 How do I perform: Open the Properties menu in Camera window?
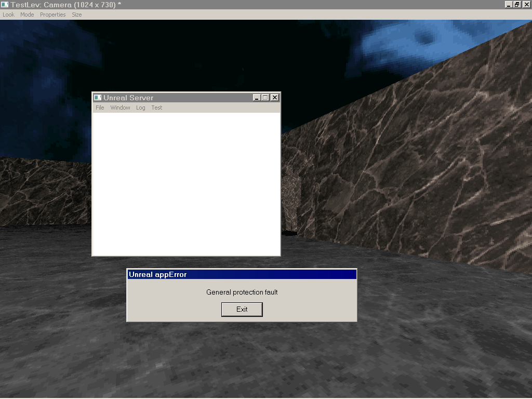[x=52, y=15]
